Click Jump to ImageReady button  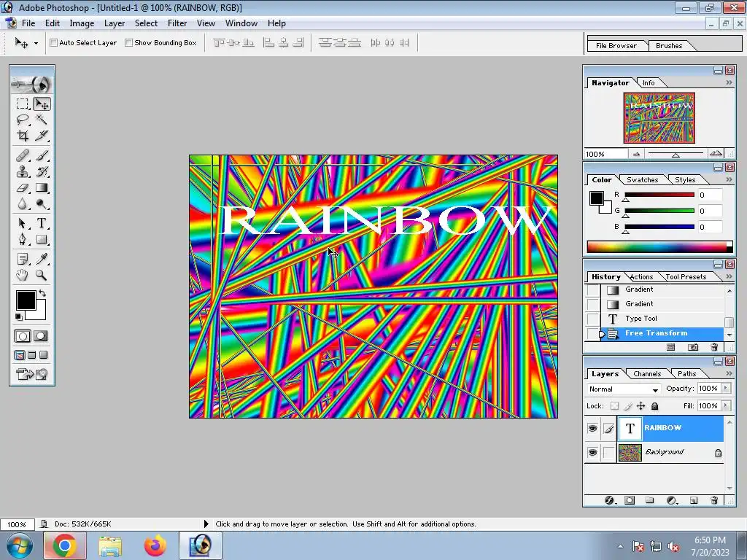[31, 374]
